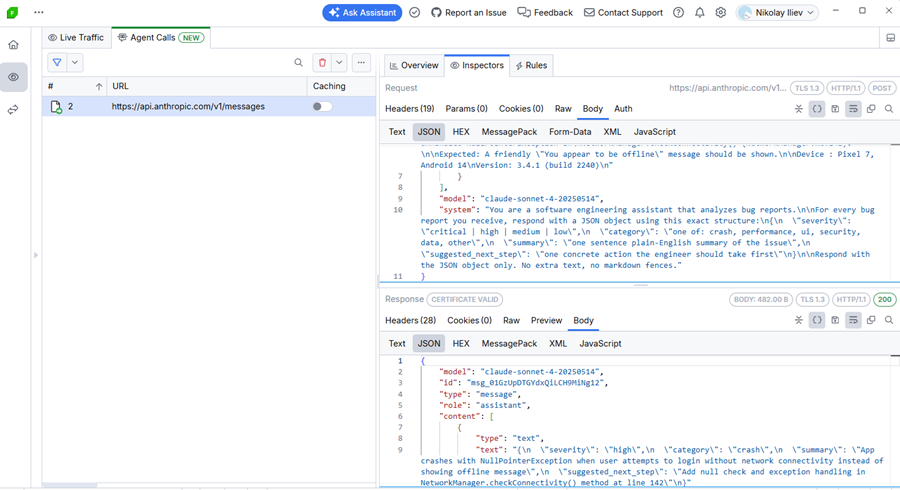This screenshot has width=900, height=490.
Task: Toggle word wrap in Request body toolbar
Action: click(x=853, y=109)
